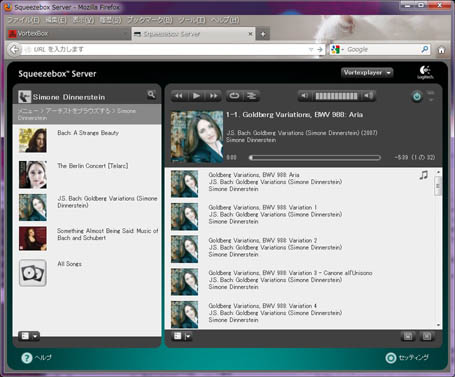Open the help menu in Firefox menu bar
This screenshot has height=377, width=455.
pyautogui.click(x=225, y=20)
